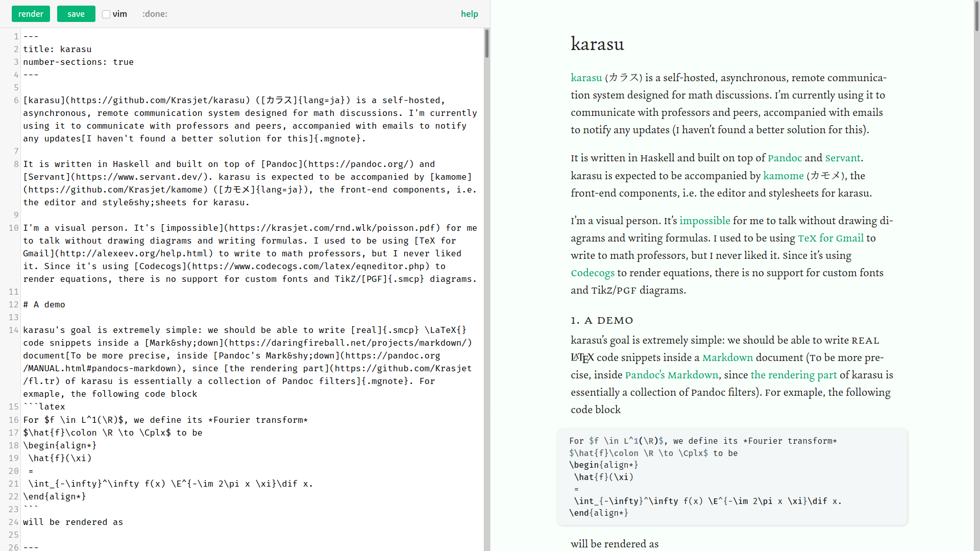The image size is (980, 551).
Task: Click the 'karasu' preview title heading
Action: point(597,44)
